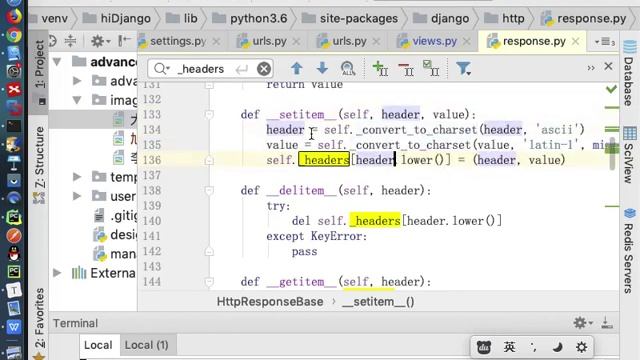Image resolution: width=640 pixels, height=360 pixels.
Task: Fold __setitem__ method at line 133
Action: click(x=209, y=115)
